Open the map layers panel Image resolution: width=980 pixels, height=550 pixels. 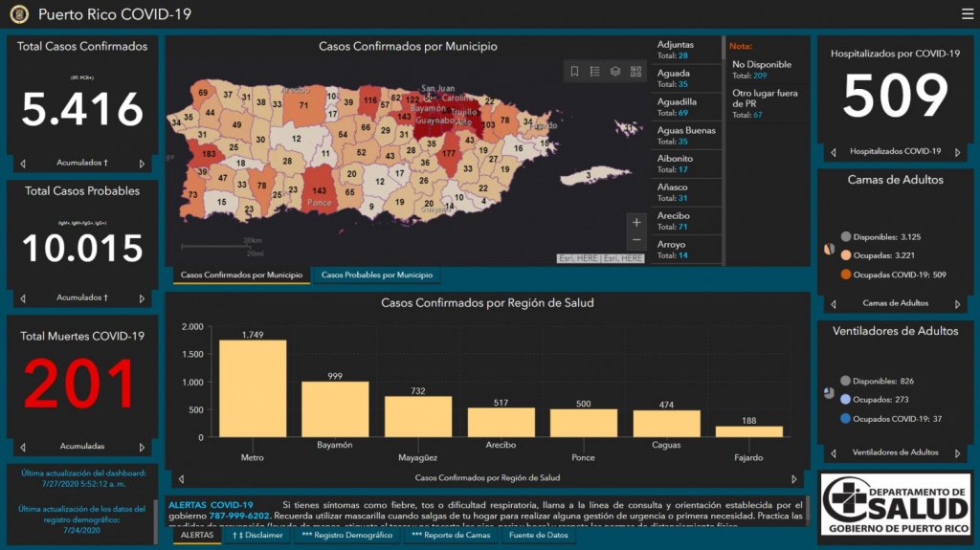[615, 72]
